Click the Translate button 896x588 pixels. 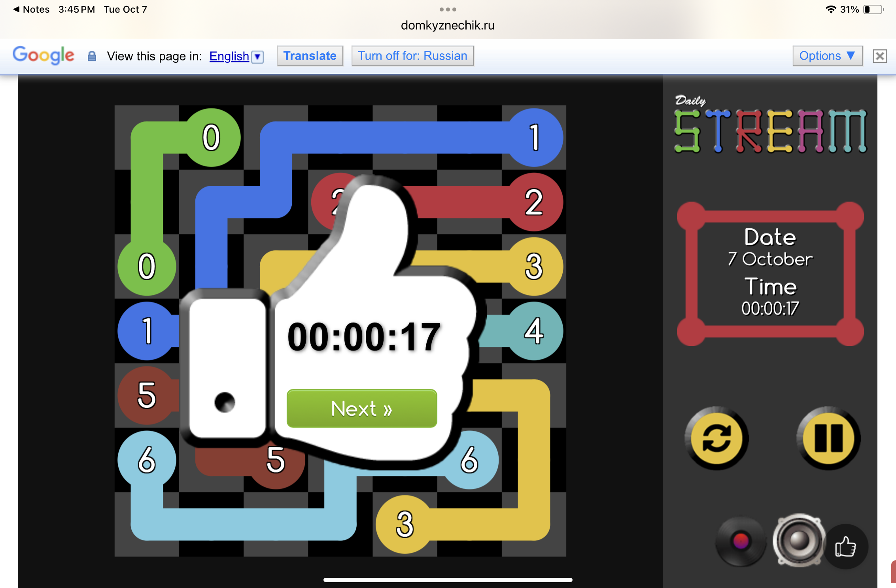tap(310, 56)
